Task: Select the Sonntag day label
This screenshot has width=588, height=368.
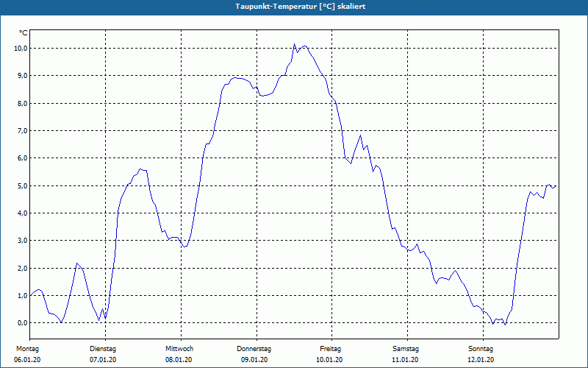Action: click(481, 349)
